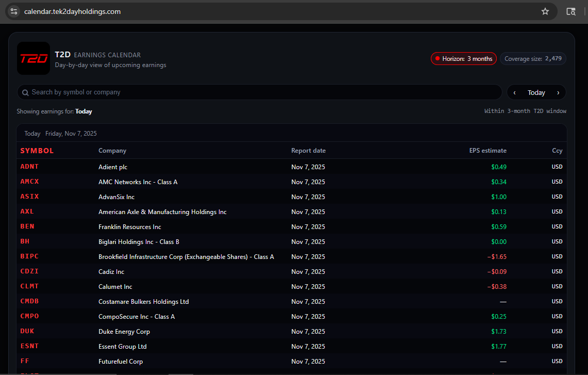Screen dimensions: 588x375
Task: Select the Calumet Inc company name
Action: 115,287
